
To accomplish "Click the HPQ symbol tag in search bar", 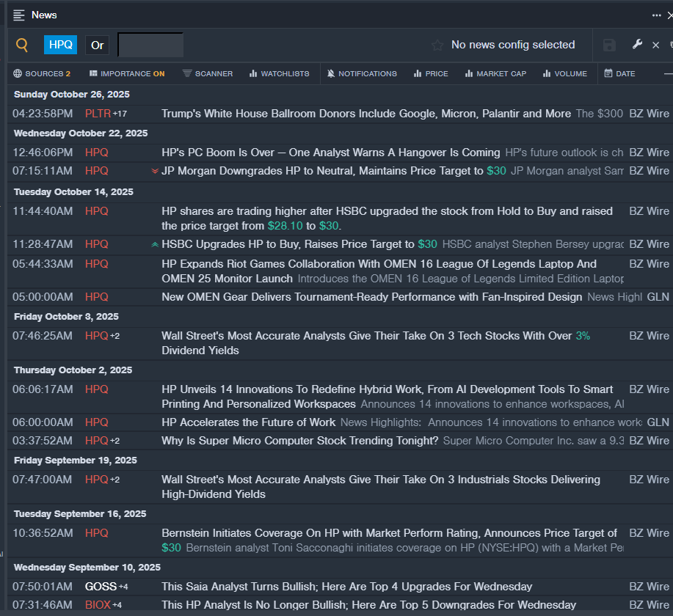I will point(60,45).
